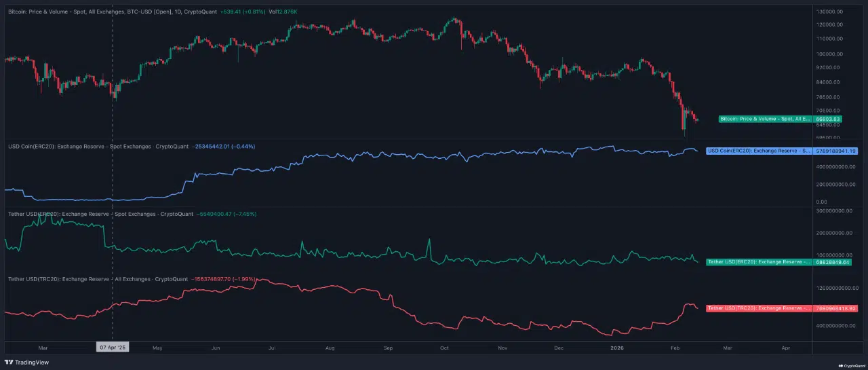Click the 2026 label on time axis
This screenshot has width=868, height=370.
point(617,347)
